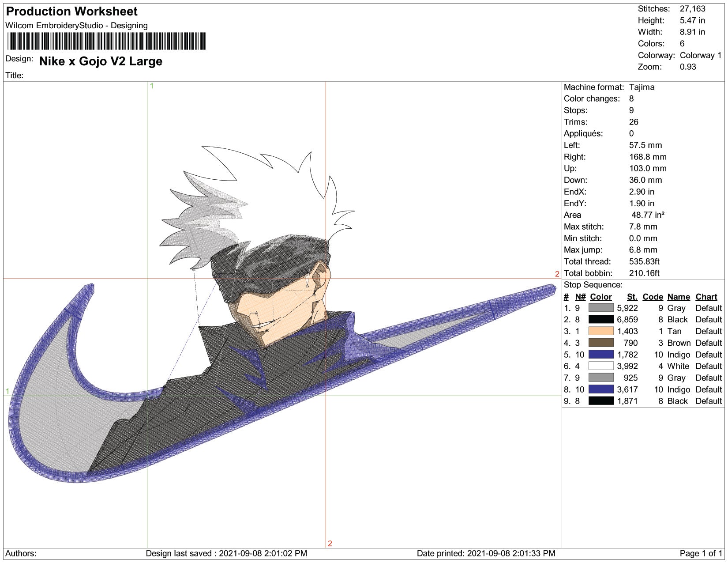Viewport: 728px width, 563px height.
Task: Click the gray swatch in stop row 7
Action: [x=601, y=378]
